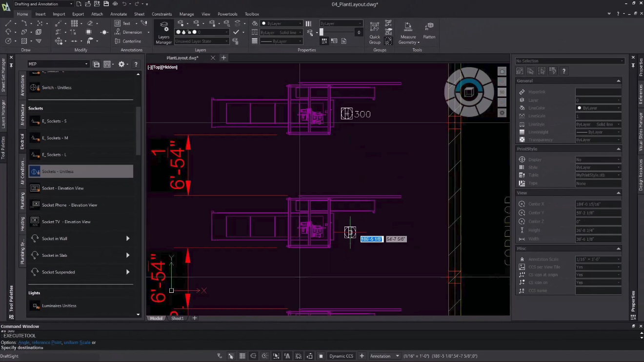Toggle the Grid display in the status bar
Viewport: 644px width, 362px height.
tap(242, 356)
